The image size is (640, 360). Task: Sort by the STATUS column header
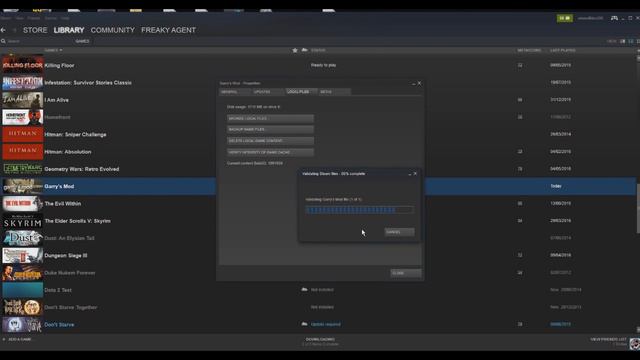(x=318, y=50)
